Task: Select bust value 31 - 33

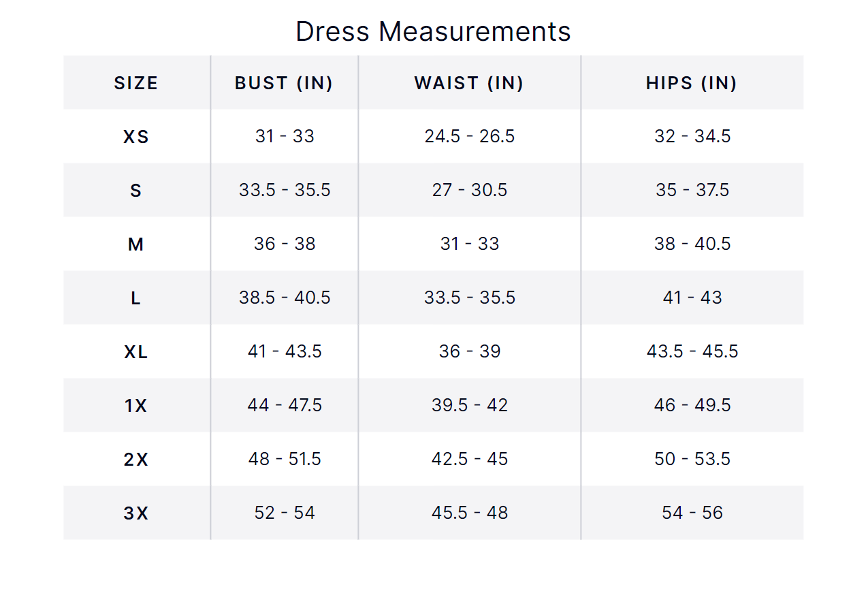Action: [285, 136]
